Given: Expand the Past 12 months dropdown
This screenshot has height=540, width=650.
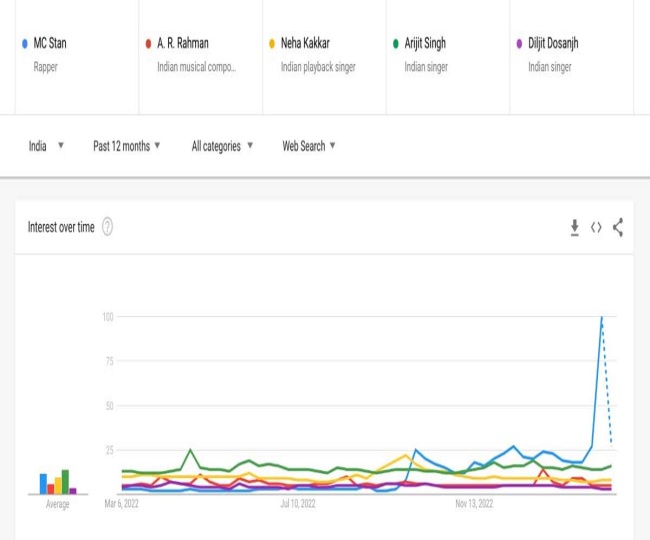Looking at the screenshot, I should (x=126, y=146).
